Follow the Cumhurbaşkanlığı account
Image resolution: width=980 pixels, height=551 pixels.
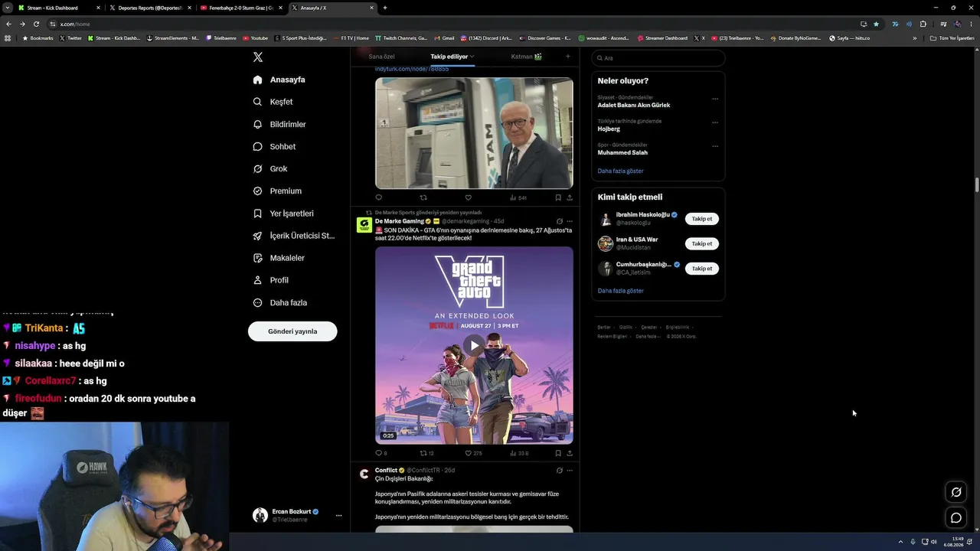pyautogui.click(x=702, y=269)
